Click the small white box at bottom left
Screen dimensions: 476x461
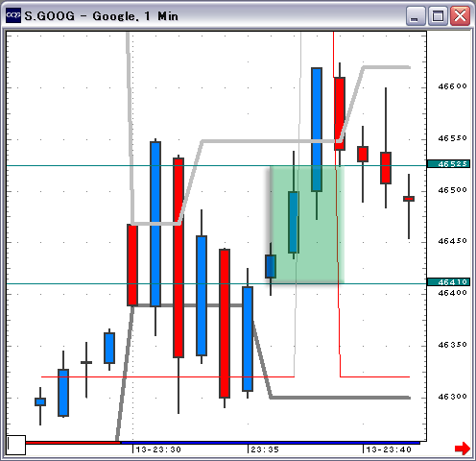click(16, 445)
